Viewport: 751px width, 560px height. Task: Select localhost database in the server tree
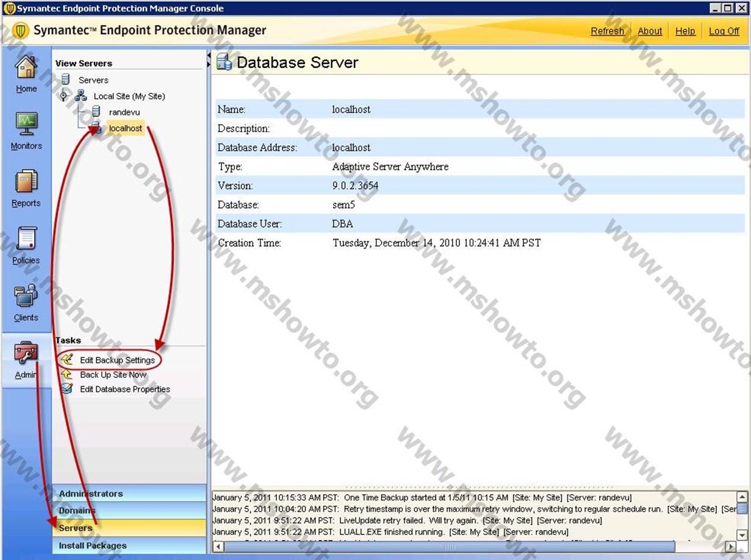click(125, 128)
